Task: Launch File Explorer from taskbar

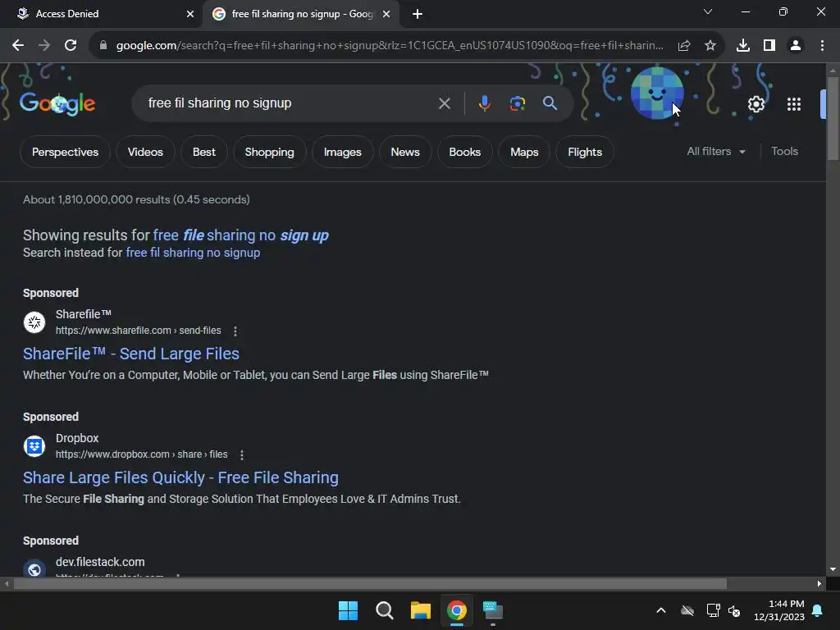Action: [421, 610]
